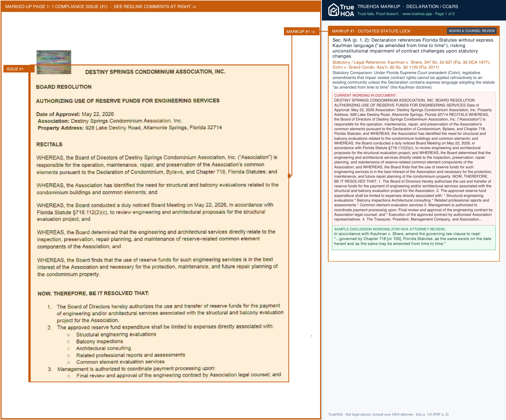Select the MARKUP #1 · OUTDATED STATUTE LOCK header
This screenshot has width=506, height=420.
pos(371,31)
